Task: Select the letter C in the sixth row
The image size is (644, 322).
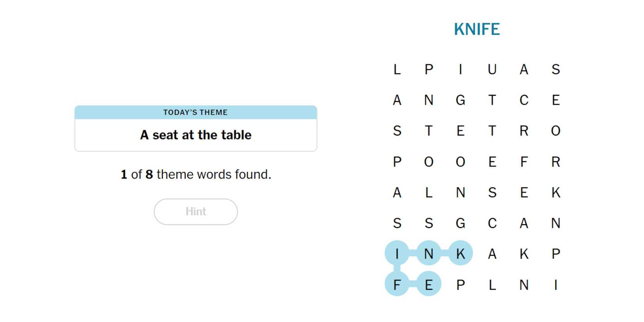Action: (492, 223)
